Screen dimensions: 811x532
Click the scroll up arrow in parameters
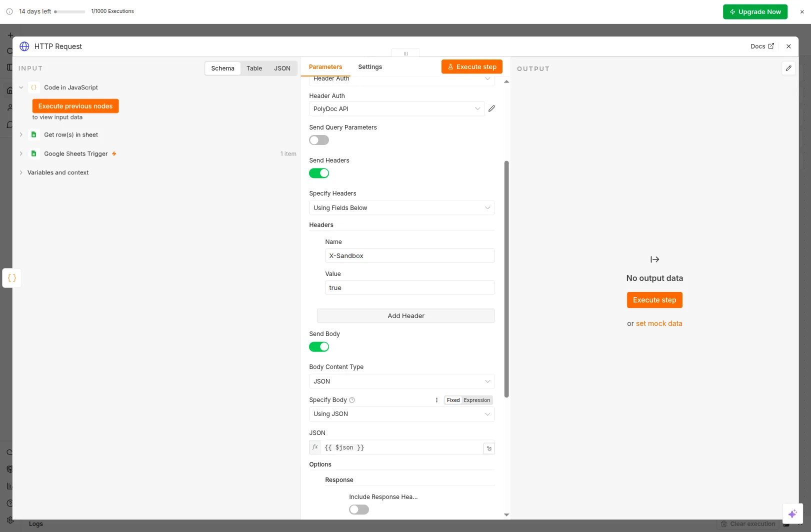(x=506, y=81)
